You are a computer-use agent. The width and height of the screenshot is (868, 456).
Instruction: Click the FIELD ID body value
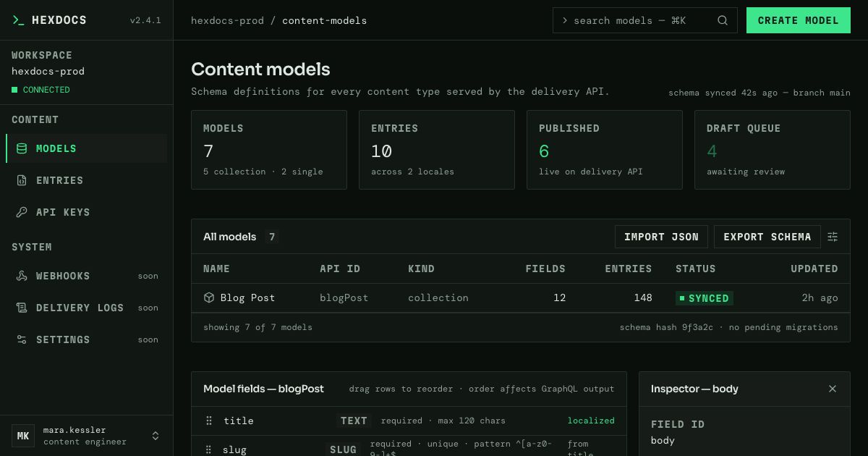point(663,440)
